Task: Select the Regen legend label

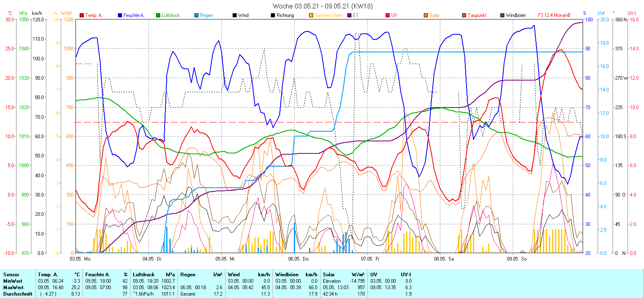Action: tap(206, 15)
